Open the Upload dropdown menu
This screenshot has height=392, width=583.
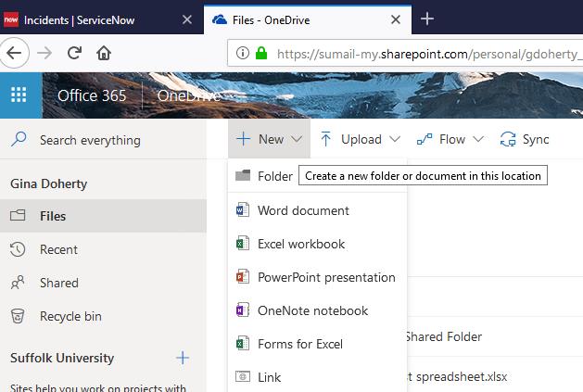point(361,139)
